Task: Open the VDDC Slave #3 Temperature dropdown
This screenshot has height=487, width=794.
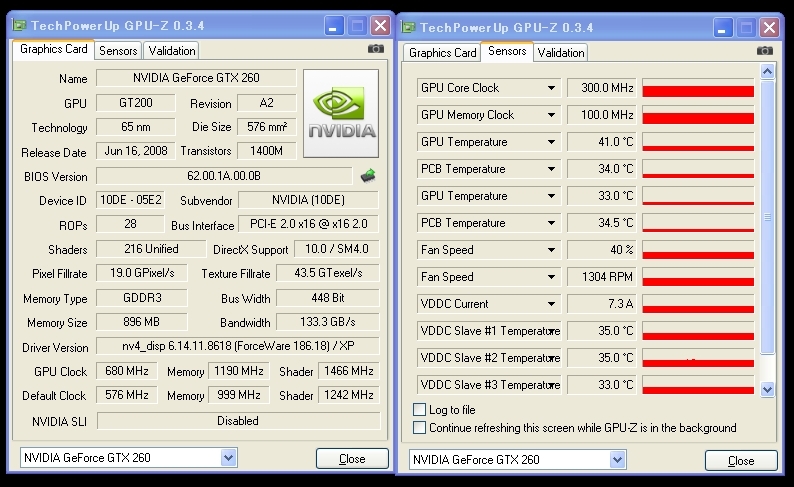Action: pyautogui.click(x=551, y=385)
